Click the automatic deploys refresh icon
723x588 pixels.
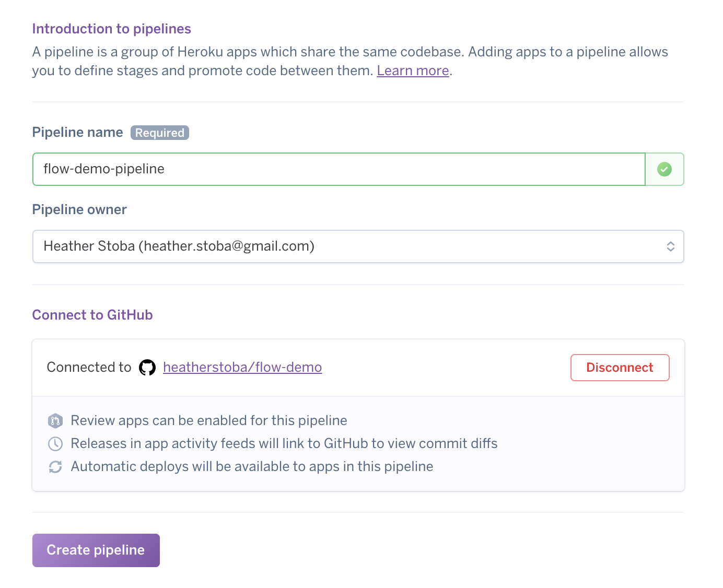point(55,467)
